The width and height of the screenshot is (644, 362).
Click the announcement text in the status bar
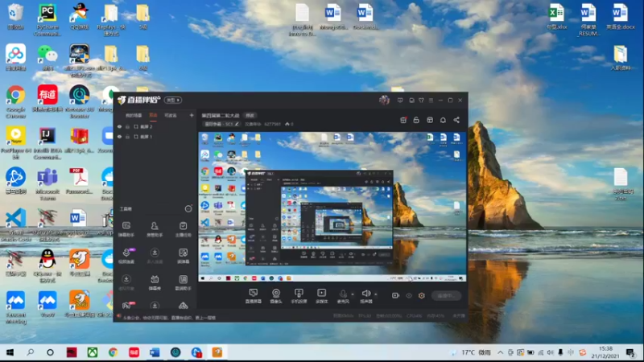[169, 317]
